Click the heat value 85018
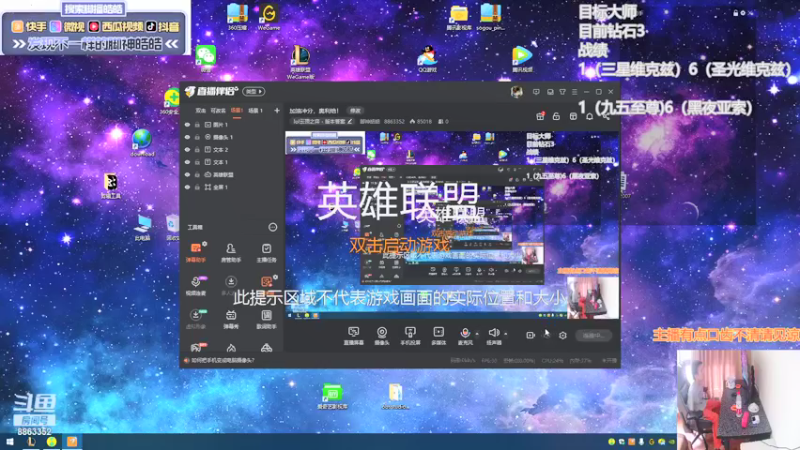This screenshot has width=800, height=450. pos(421,121)
